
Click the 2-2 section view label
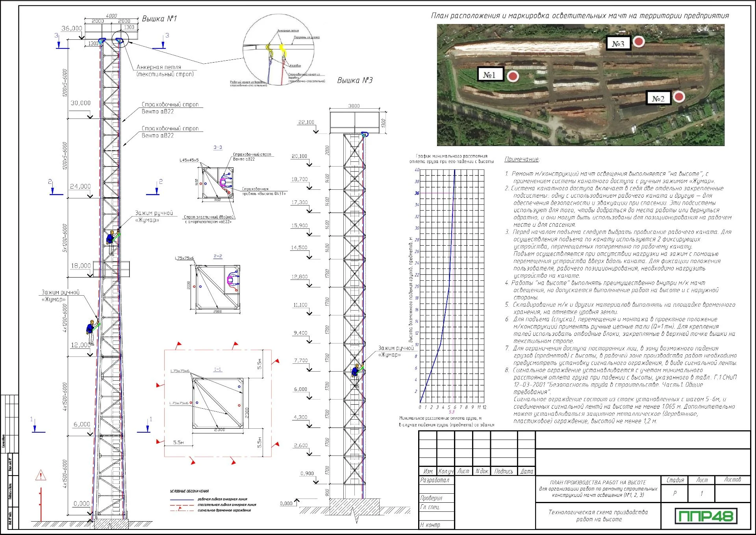218,256
